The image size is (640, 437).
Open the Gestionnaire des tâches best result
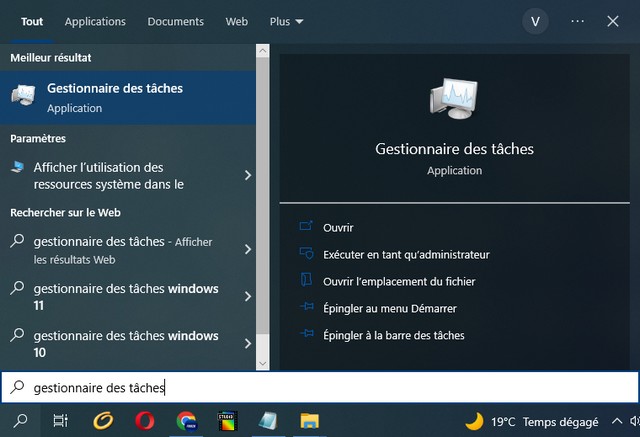128,98
